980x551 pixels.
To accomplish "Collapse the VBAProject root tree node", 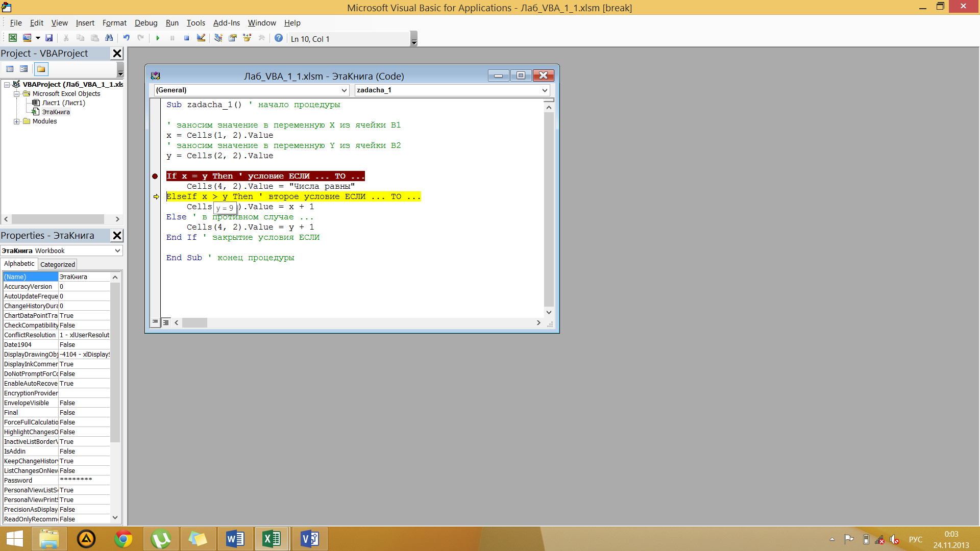I will click(7, 85).
